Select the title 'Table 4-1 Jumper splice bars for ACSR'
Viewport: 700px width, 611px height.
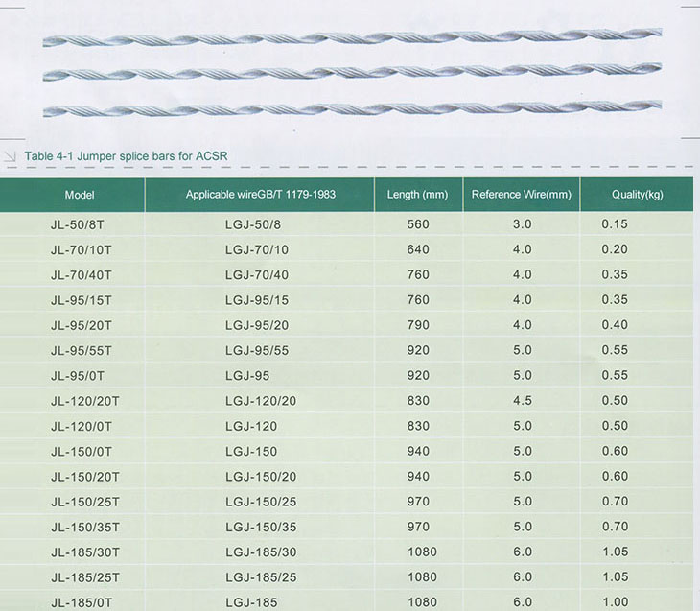(126, 156)
